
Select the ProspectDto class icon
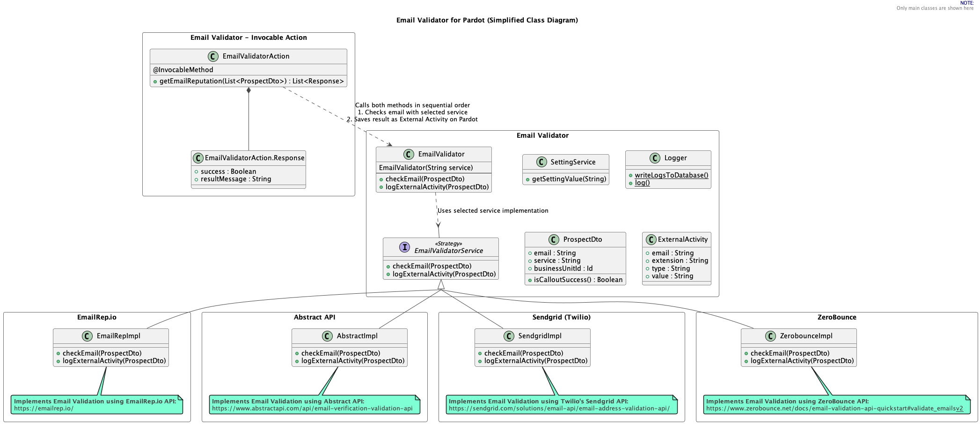[x=554, y=239]
